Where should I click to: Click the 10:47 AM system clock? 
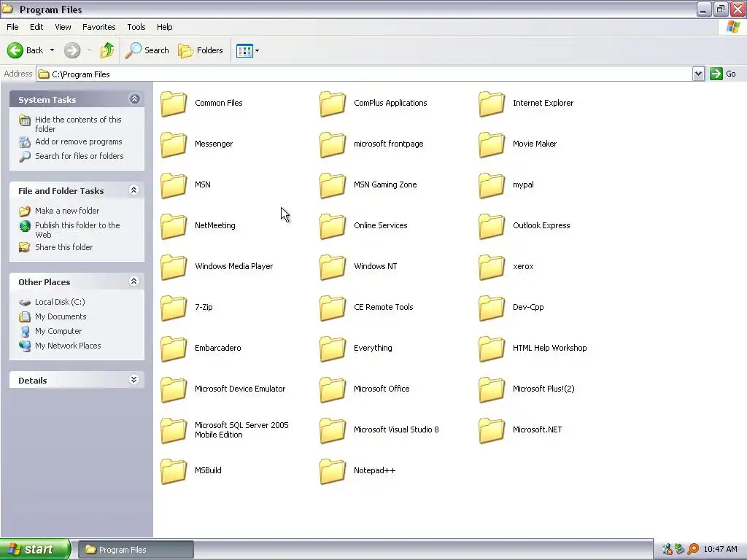pos(720,550)
